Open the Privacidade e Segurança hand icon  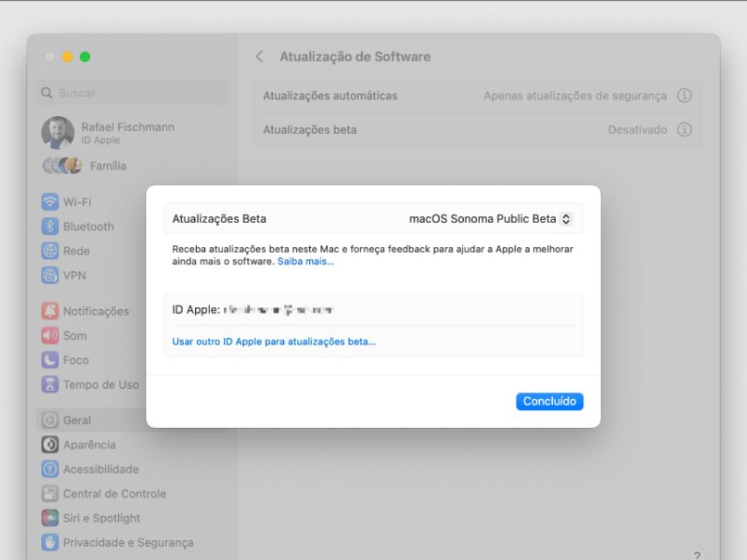click(x=50, y=542)
